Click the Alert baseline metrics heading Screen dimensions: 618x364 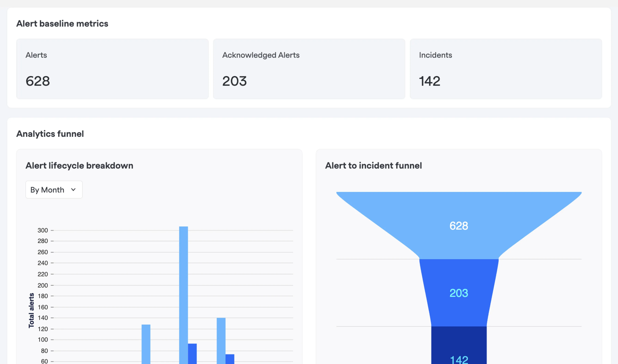pyautogui.click(x=62, y=24)
